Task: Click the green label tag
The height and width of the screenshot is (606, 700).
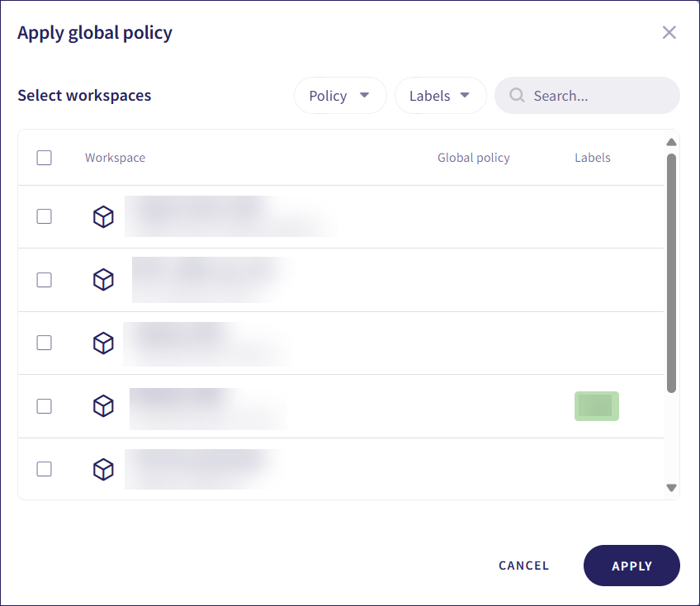Action: tap(596, 406)
